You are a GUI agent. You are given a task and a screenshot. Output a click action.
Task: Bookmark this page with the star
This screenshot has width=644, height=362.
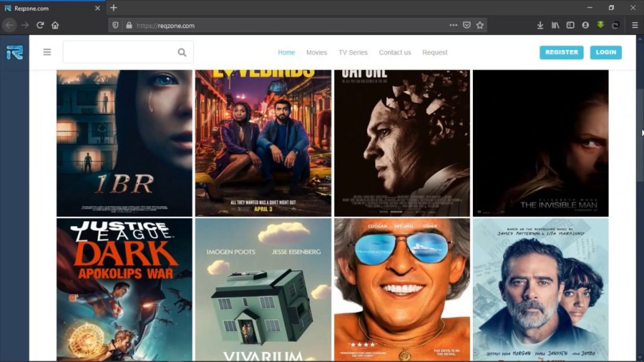480,25
